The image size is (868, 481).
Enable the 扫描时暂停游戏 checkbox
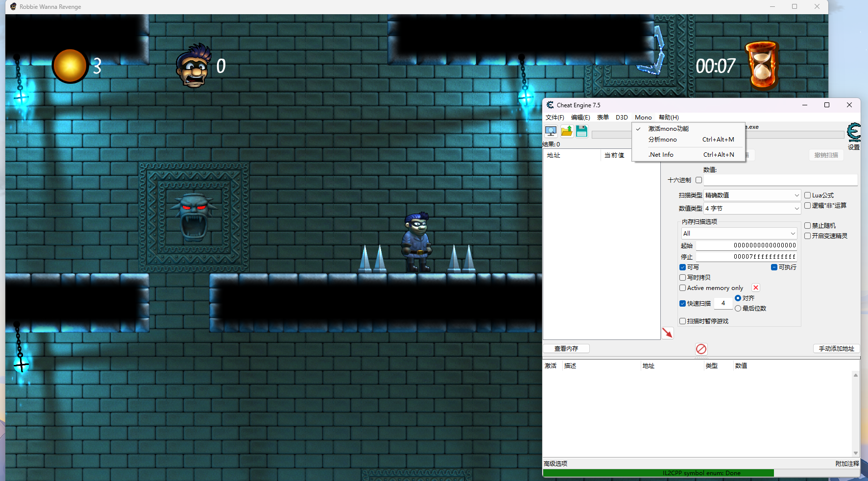[x=682, y=321]
